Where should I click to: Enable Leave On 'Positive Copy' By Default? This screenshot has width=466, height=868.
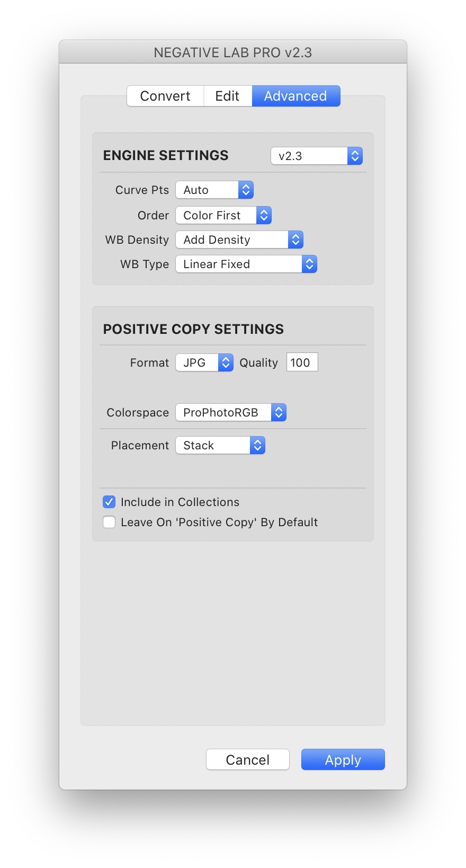pos(109,522)
